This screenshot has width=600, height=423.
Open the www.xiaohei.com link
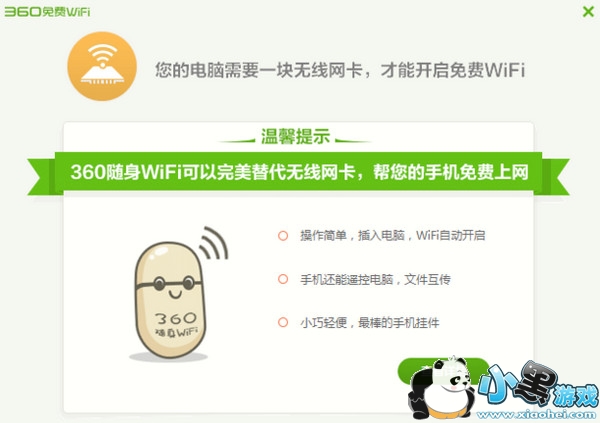tap(536, 415)
